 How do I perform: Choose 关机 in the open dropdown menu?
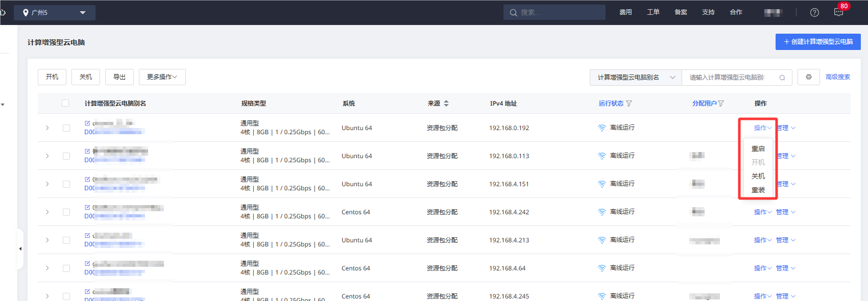pos(758,176)
